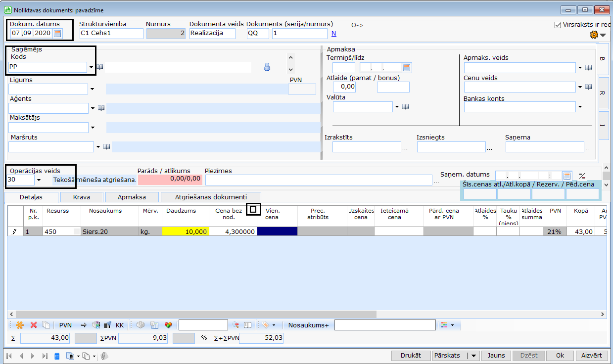
Task: Click the PVN toolbar button
Action: 65,325
